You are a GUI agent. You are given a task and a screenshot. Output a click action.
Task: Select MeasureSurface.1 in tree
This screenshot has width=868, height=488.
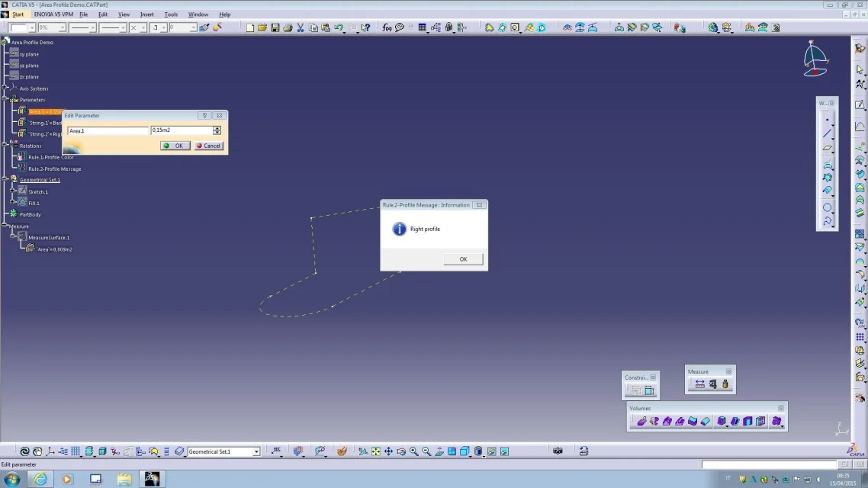49,237
